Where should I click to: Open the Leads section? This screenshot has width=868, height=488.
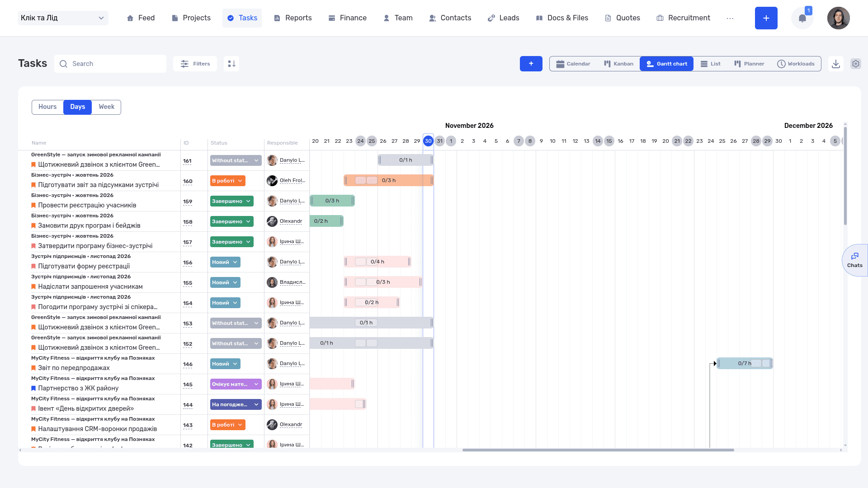click(503, 18)
